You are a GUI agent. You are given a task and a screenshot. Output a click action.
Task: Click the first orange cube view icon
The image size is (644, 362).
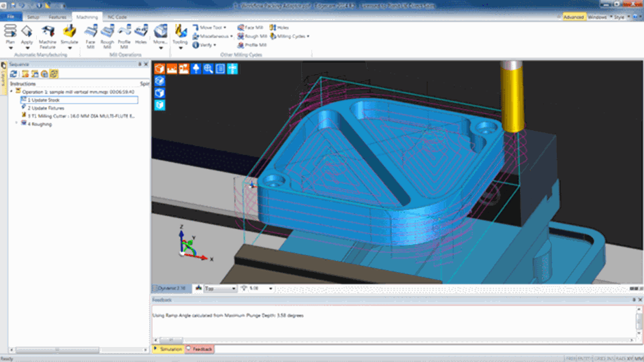[159, 69]
